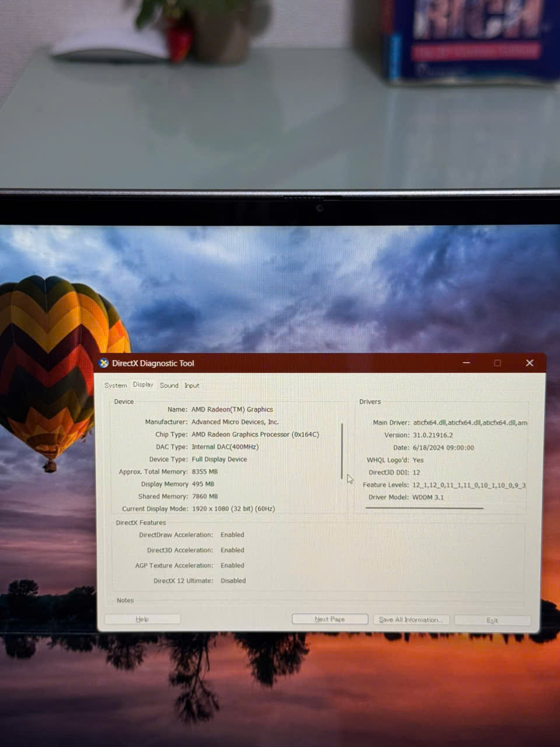Click the Current Display Mode value
Screen dimensions: 560x747
(x=233, y=509)
